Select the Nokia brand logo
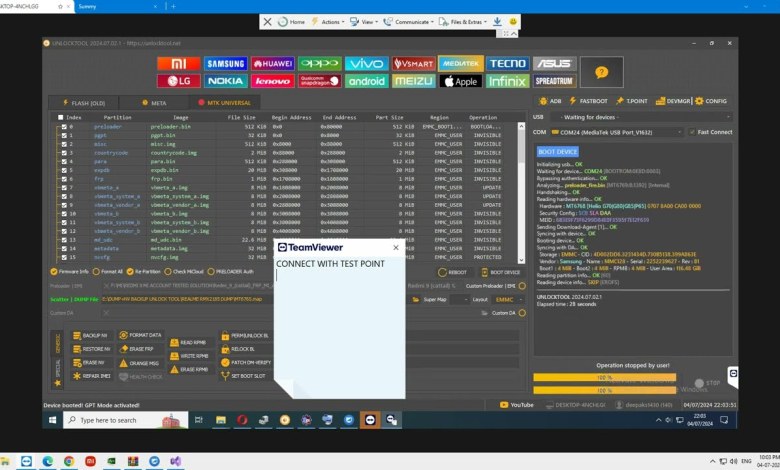The width and height of the screenshot is (780, 470). pos(225,81)
